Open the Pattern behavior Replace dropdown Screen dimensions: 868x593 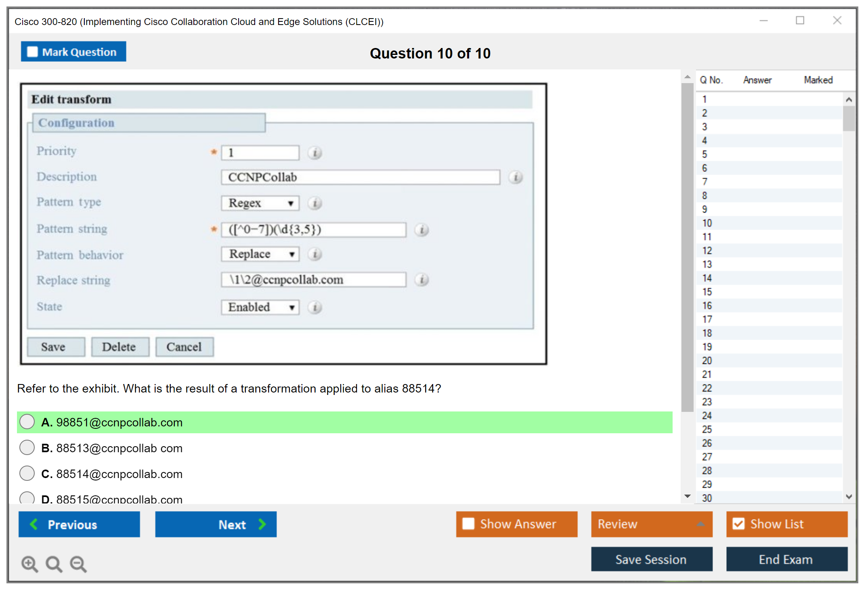tap(260, 254)
